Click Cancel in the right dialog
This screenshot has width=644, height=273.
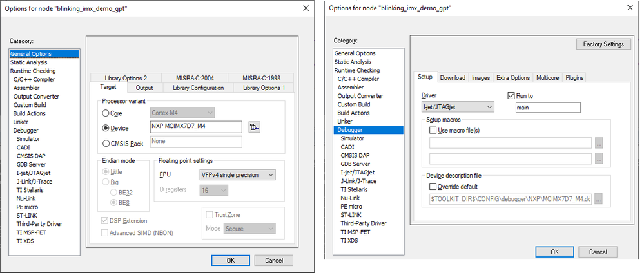click(x=601, y=252)
